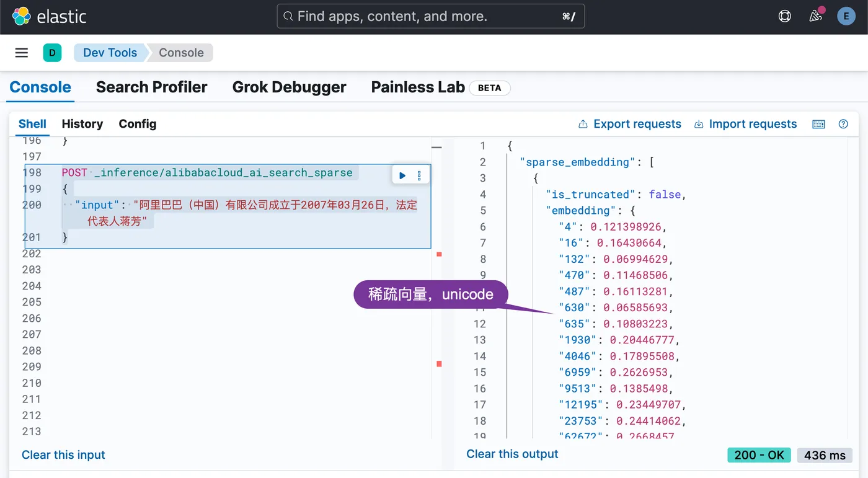Click the Import requests icon
The width and height of the screenshot is (868, 478).
click(x=699, y=124)
